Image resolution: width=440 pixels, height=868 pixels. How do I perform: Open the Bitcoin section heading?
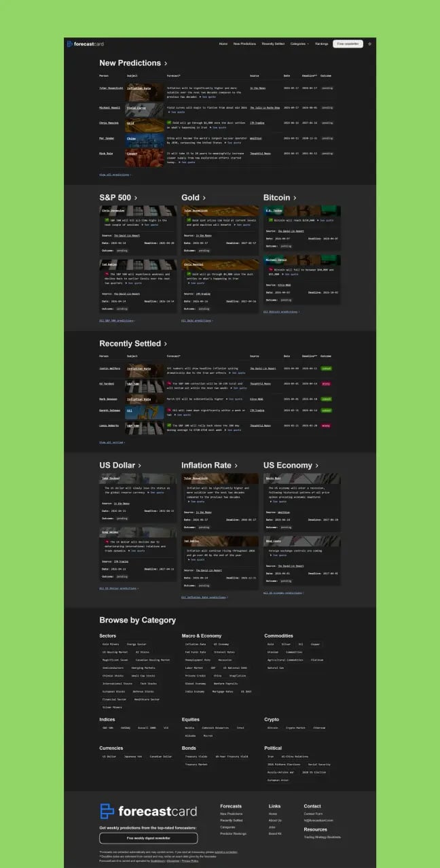pyautogui.click(x=280, y=198)
